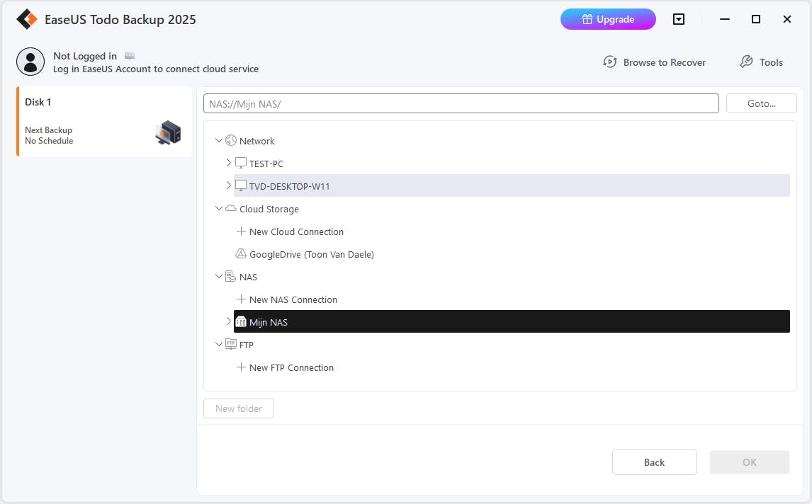Click the FTP monitor icon

231,344
